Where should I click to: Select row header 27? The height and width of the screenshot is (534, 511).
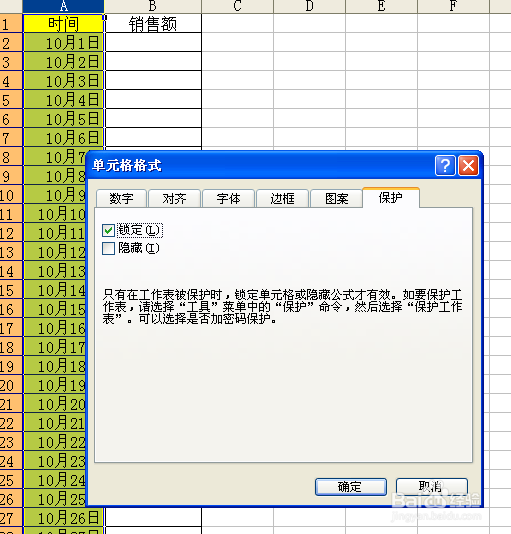(x=11, y=518)
